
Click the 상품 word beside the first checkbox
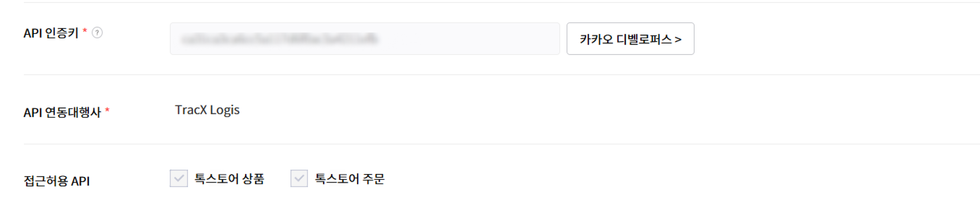(253, 179)
